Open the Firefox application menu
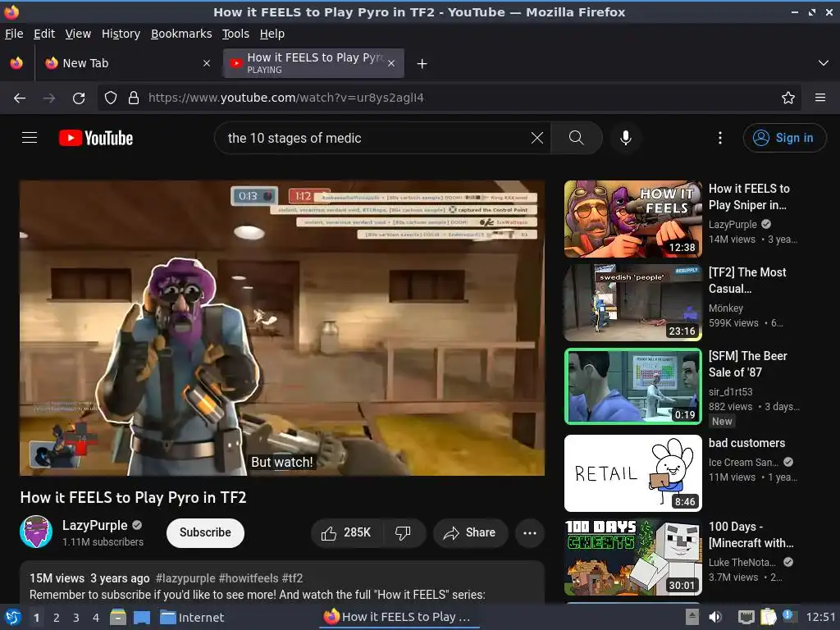 point(819,98)
